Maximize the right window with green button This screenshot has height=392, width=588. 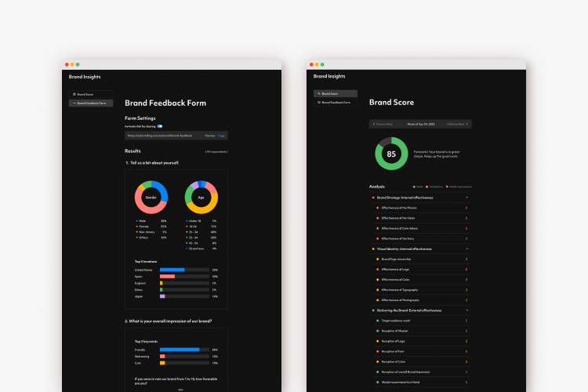322,65
